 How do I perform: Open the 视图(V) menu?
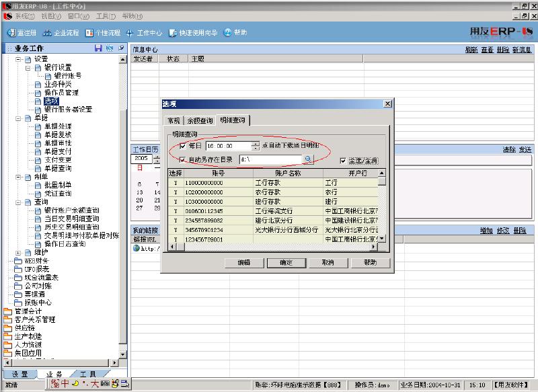coord(51,16)
